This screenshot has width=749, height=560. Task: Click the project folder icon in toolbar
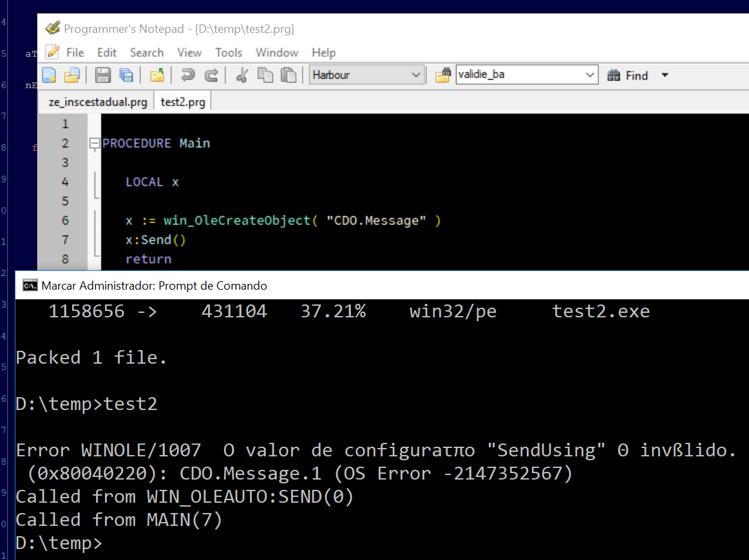157,75
